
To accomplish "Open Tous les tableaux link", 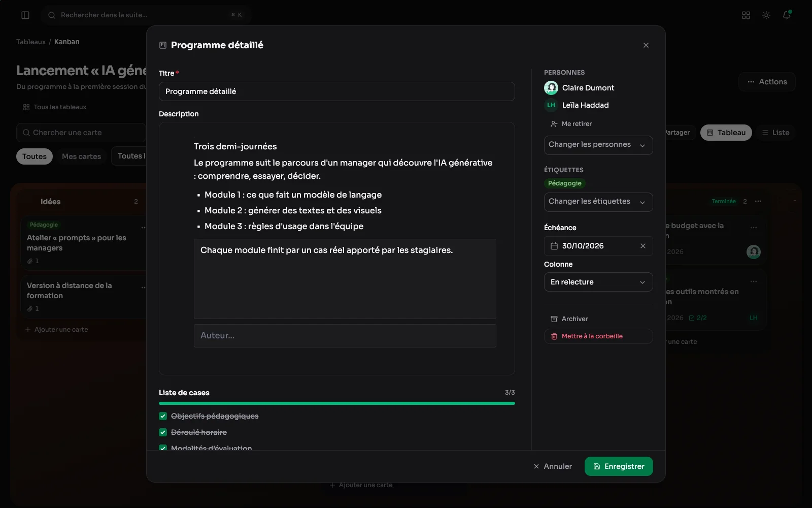I will pos(55,107).
